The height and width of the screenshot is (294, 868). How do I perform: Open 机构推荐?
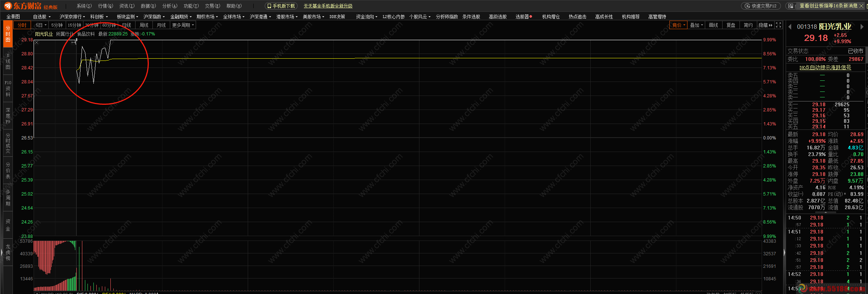pos(631,17)
